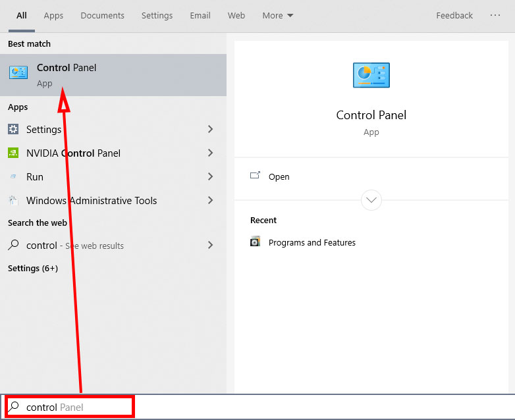Screen dimensions: 515x420
Task: Click the magnifier icon beside control web result
Action: 13,245
